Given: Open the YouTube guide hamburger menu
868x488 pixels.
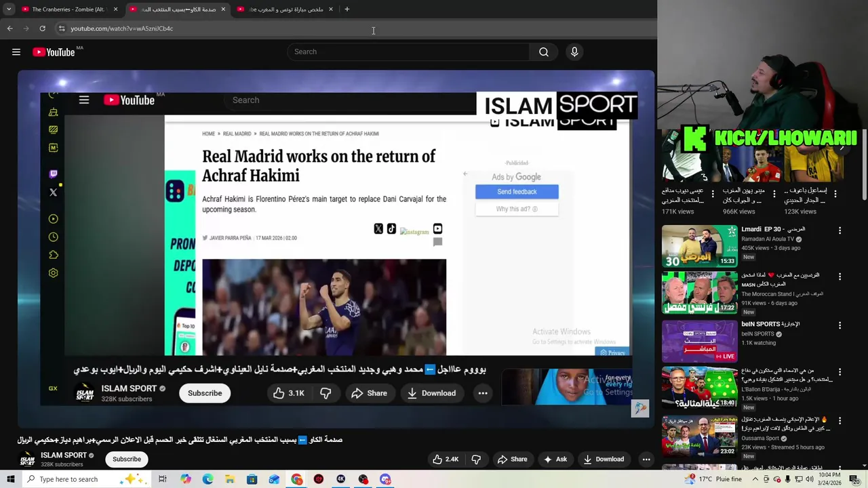Looking at the screenshot, I should [16, 52].
